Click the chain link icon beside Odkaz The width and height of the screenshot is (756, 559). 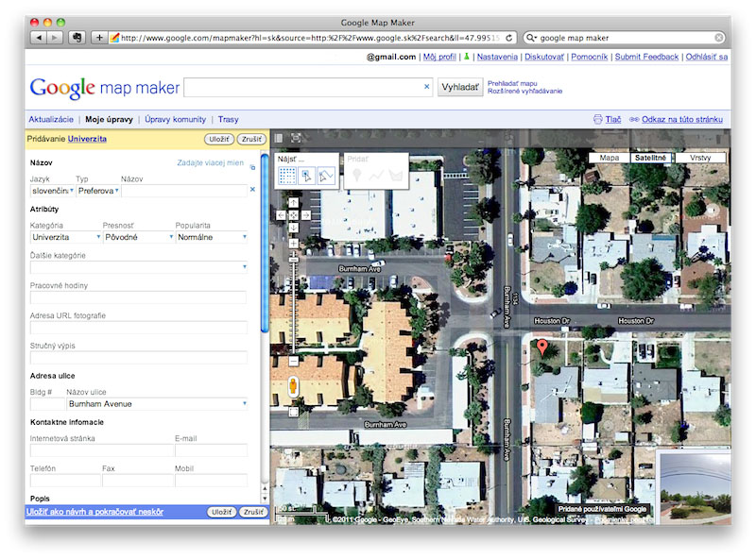point(634,120)
